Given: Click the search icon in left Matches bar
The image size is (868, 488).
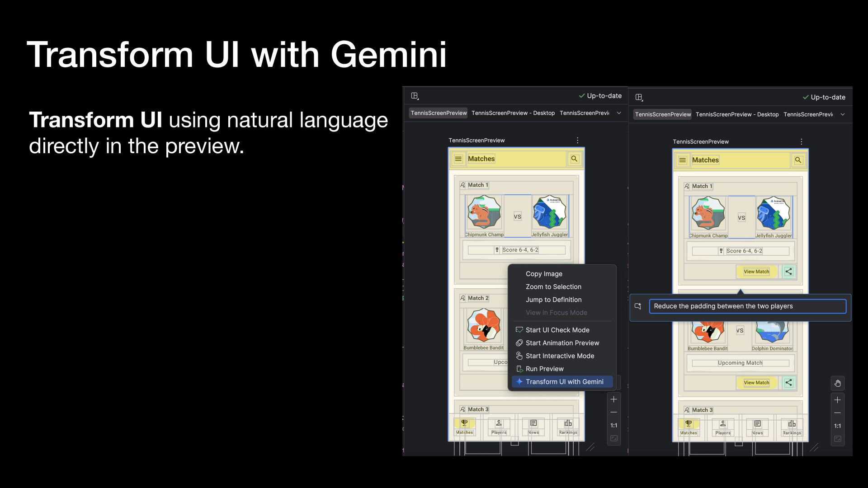Looking at the screenshot, I should click(574, 159).
